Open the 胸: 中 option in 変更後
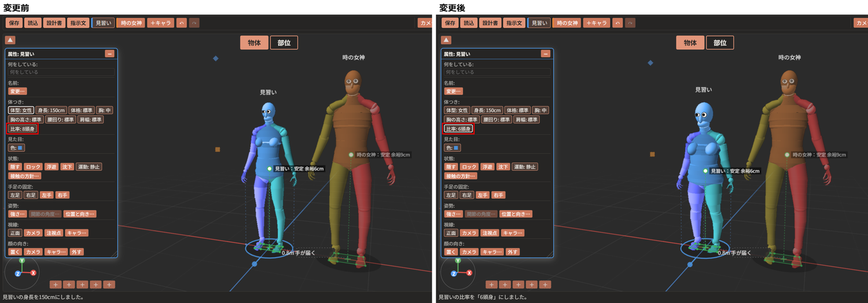The height and width of the screenshot is (303, 868). point(540,110)
